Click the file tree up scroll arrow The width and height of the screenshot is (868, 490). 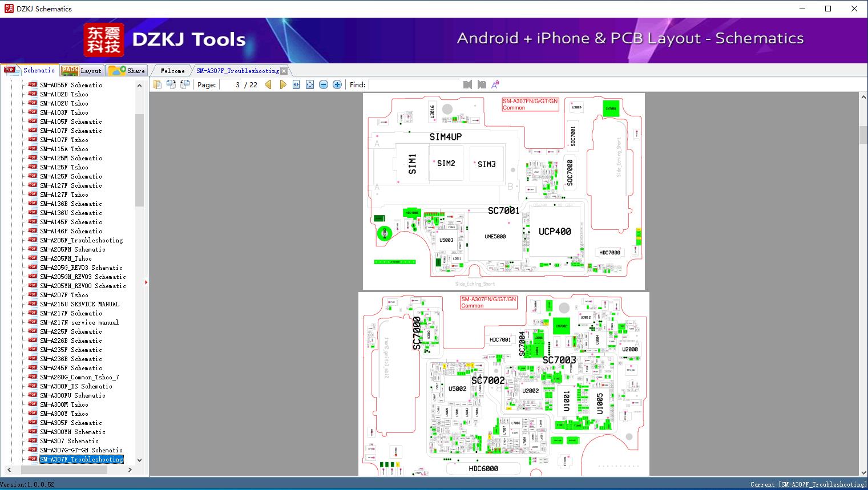point(139,86)
